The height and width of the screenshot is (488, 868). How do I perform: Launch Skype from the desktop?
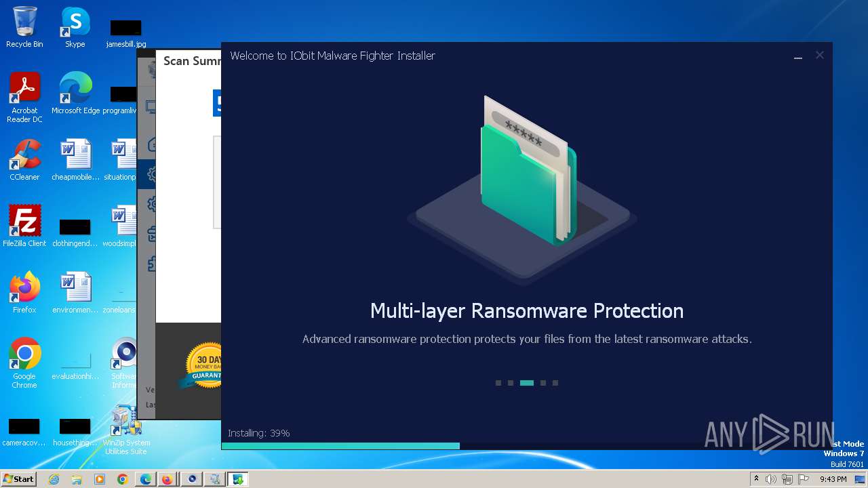(75, 27)
